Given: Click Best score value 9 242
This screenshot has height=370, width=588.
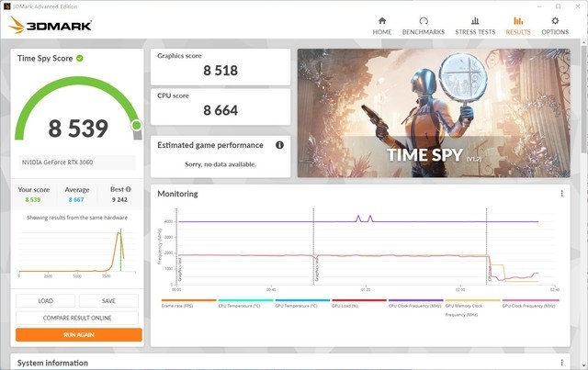Looking at the screenshot, I should point(119,200).
